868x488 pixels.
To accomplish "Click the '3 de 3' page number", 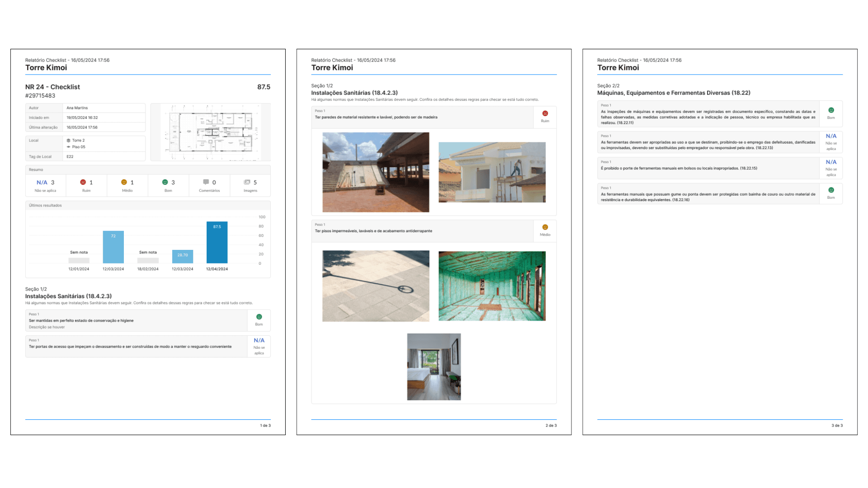I will tap(837, 426).
